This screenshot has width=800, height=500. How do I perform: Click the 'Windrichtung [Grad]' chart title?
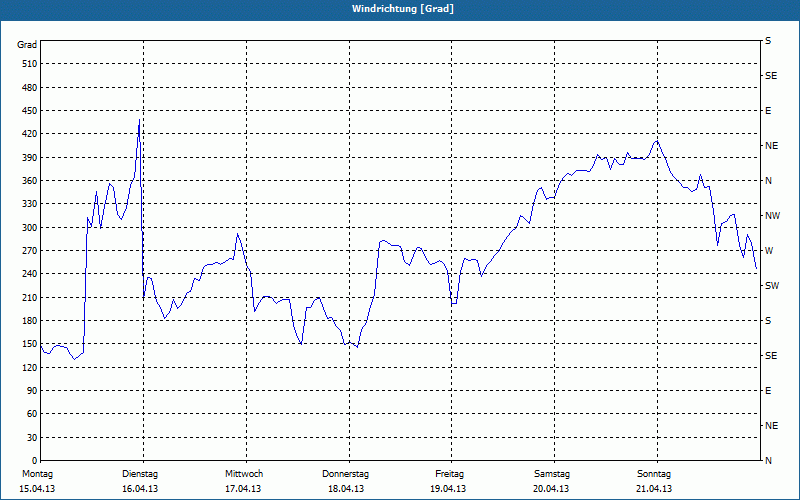click(403, 9)
